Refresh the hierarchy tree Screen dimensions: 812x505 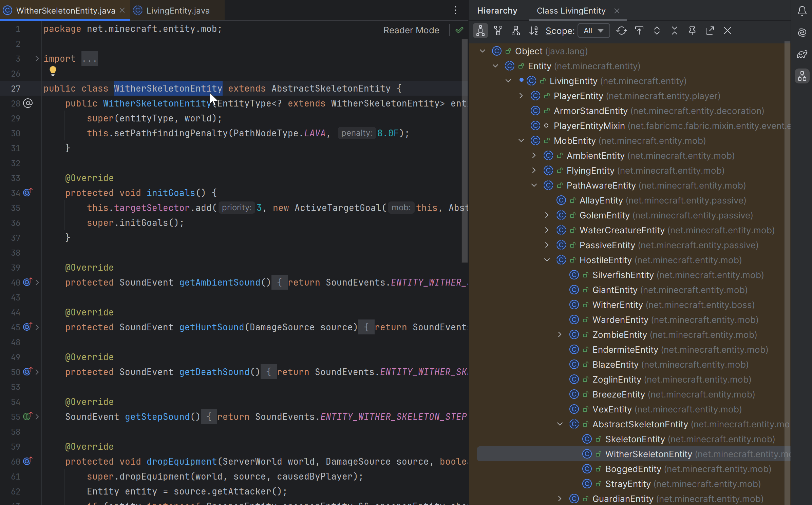click(621, 31)
